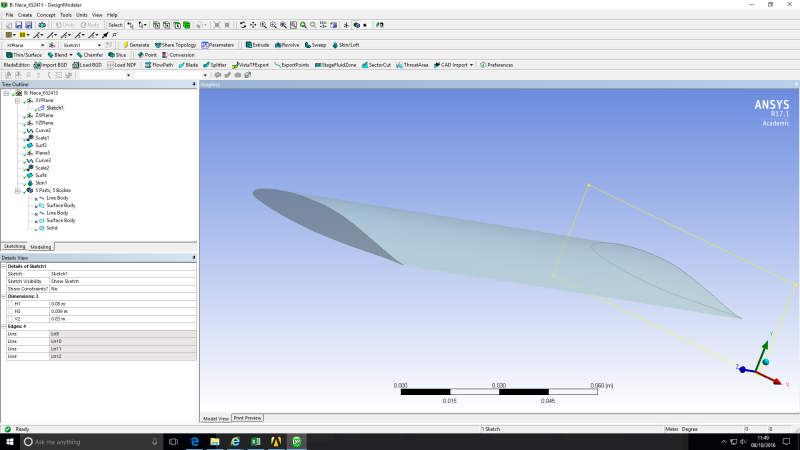
Task: Click the SectorCut tool
Action: [376, 65]
